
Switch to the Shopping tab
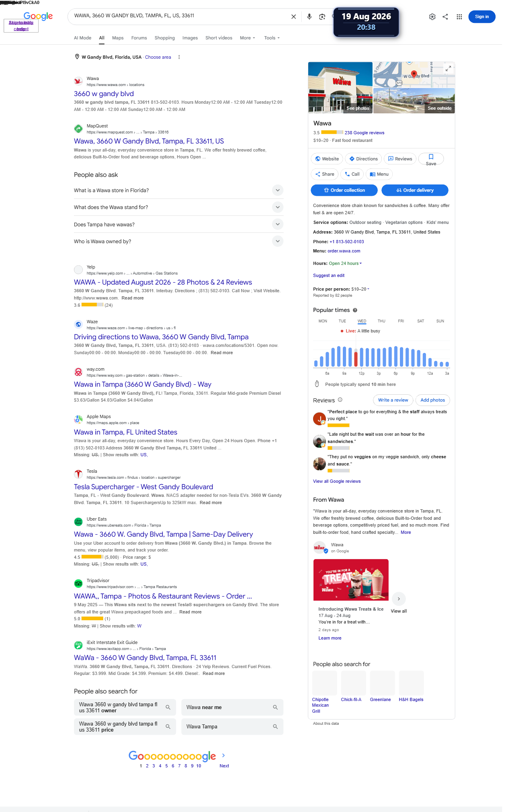pos(165,38)
